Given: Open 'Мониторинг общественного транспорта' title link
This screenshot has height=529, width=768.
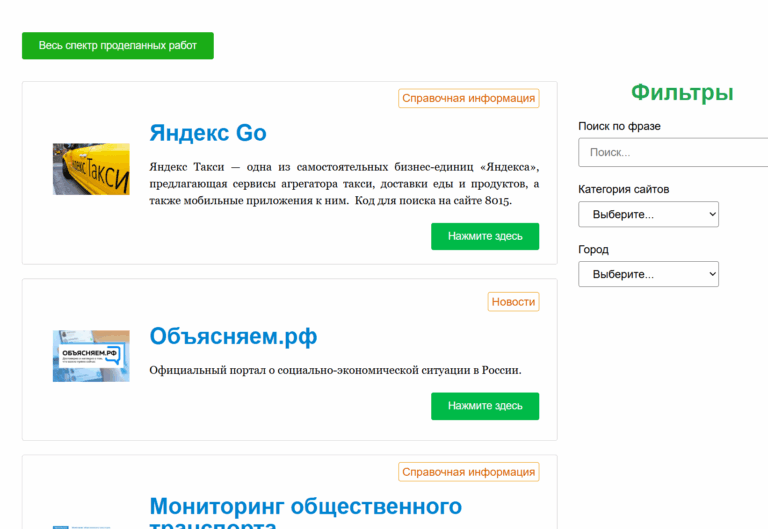Looking at the screenshot, I should (x=306, y=512).
